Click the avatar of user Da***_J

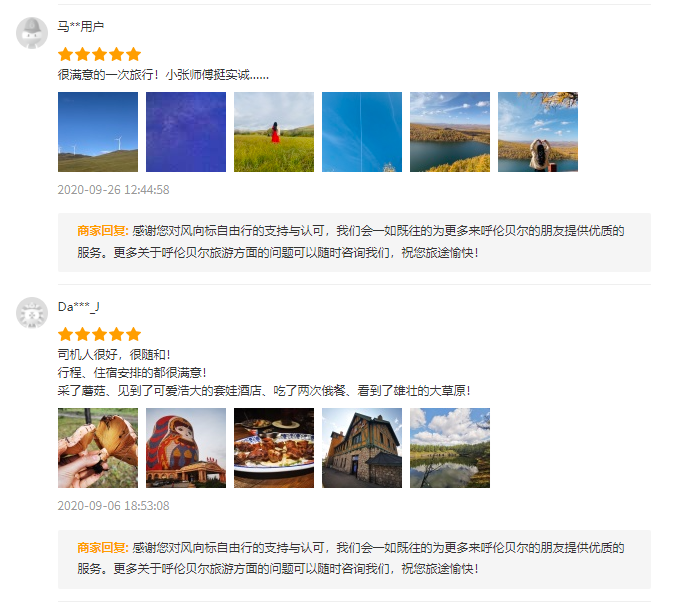click(x=32, y=313)
